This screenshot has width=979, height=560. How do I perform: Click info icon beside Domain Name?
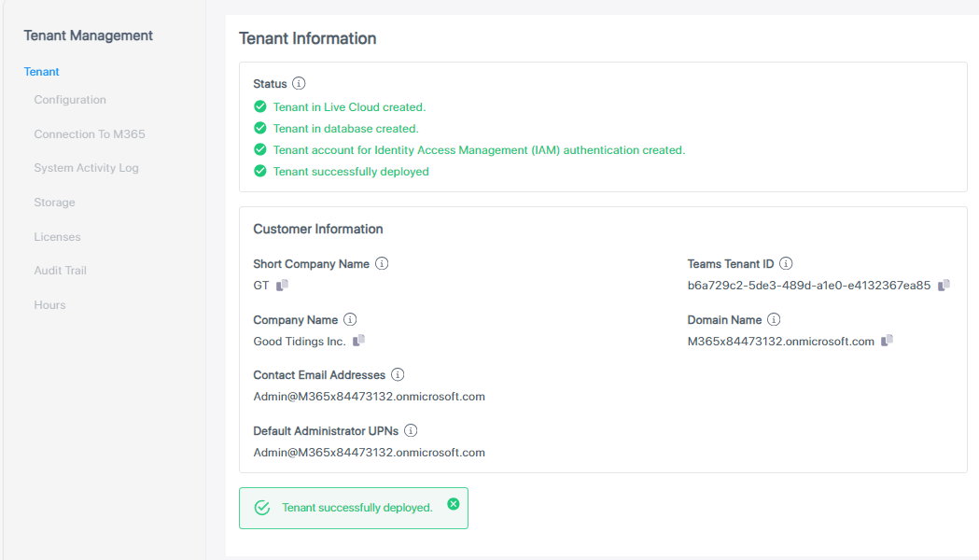(x=774, y=320)
